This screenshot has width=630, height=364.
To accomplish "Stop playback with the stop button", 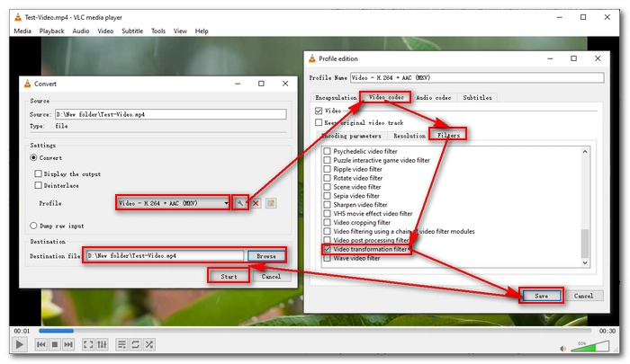I will pos(55,344).
